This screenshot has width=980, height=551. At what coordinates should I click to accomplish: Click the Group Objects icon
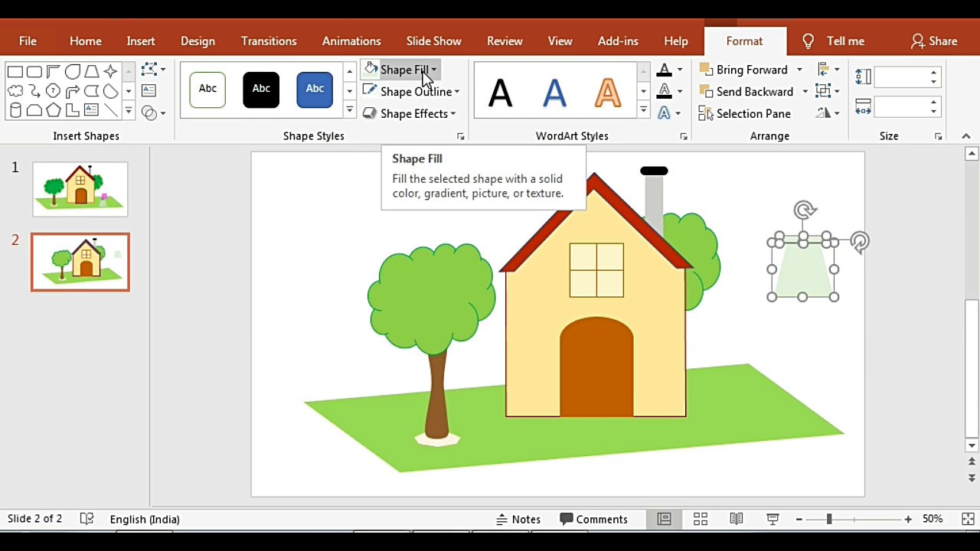[x=824, y=90]
